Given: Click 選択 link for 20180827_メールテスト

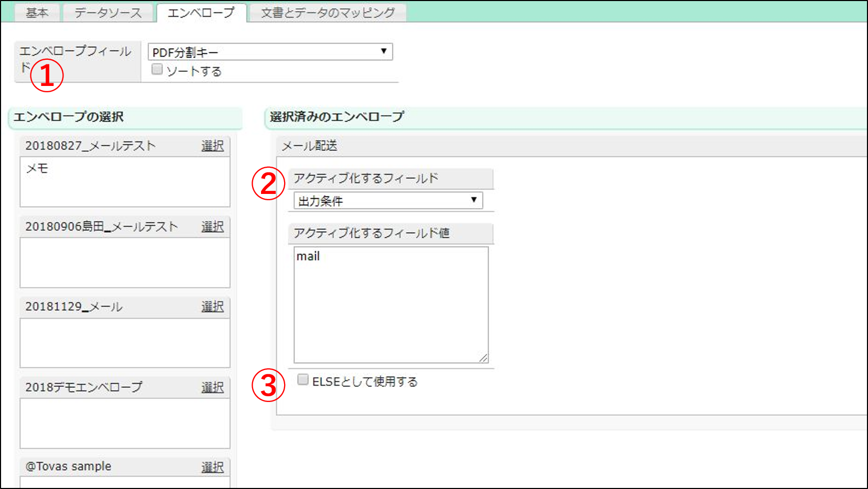Looking at the screenshot, I should coord(212,146).
